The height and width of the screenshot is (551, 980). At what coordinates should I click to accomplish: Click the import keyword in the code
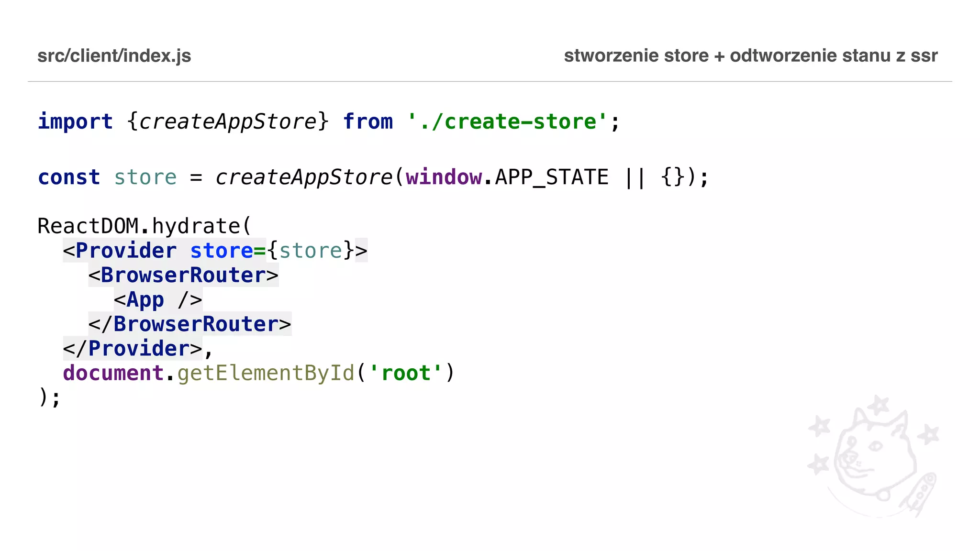tap(75, 121)
